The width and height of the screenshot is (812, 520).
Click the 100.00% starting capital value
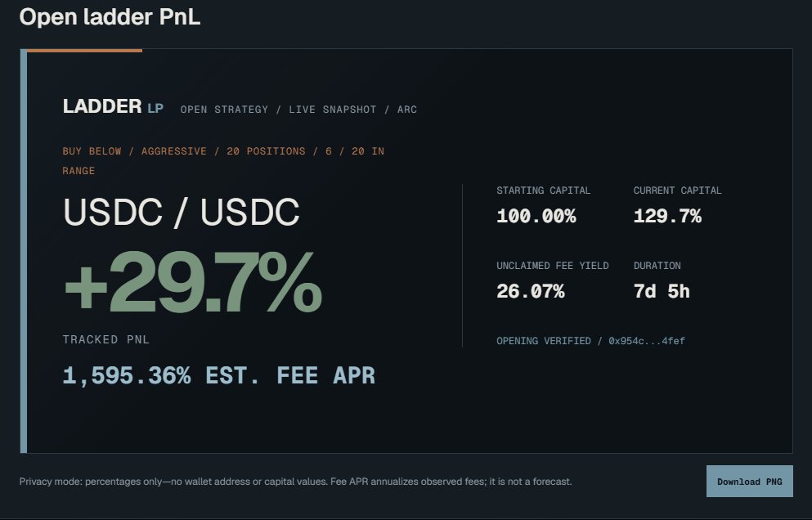click(x=536, y=216)
